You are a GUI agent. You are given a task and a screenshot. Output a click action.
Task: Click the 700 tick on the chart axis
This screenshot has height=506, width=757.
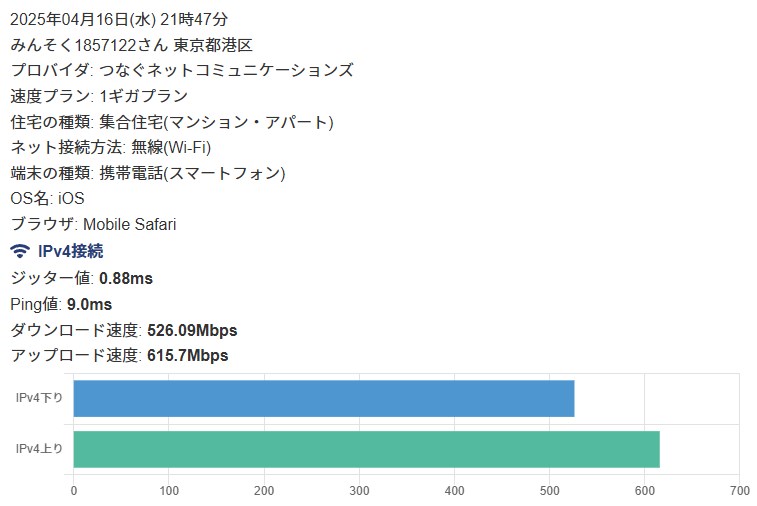(x=739, y=491)
